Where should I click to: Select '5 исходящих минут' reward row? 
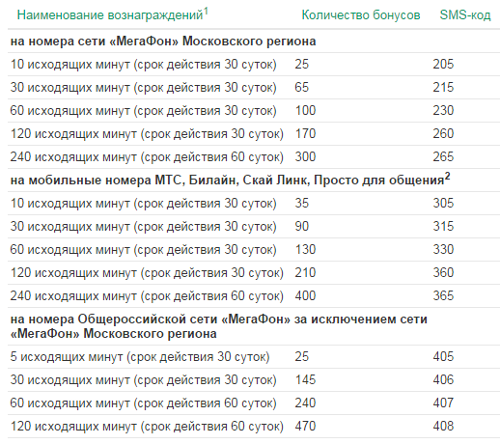pos(254,357)
